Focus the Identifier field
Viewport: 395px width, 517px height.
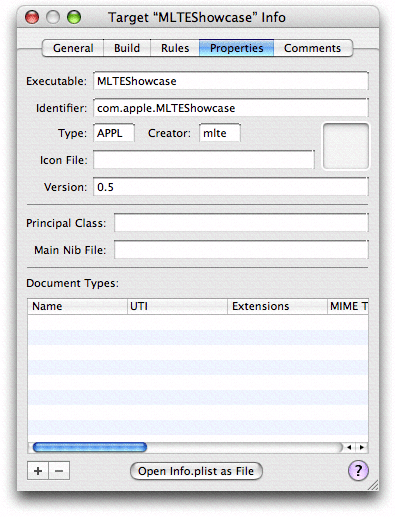(x=231, y=108)
